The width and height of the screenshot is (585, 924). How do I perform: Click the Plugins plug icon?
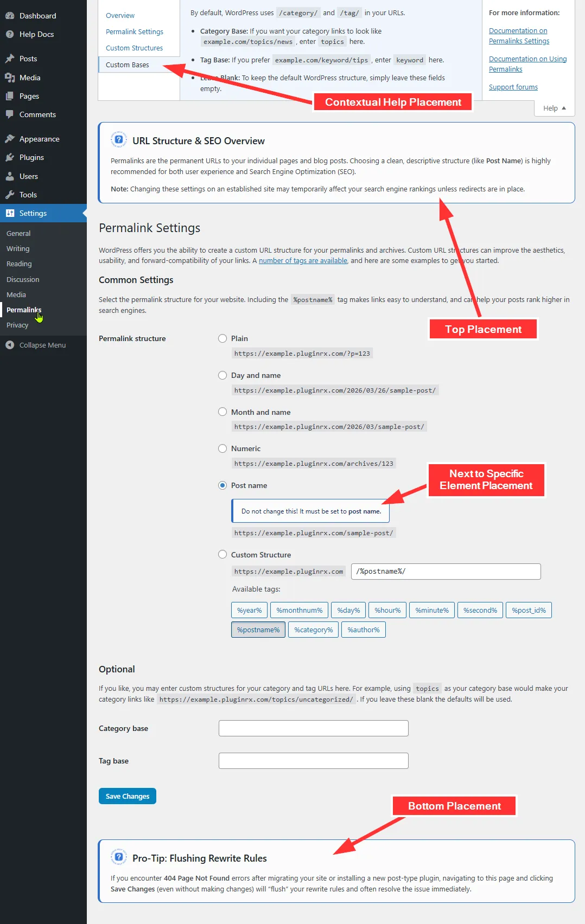[10, 157]
